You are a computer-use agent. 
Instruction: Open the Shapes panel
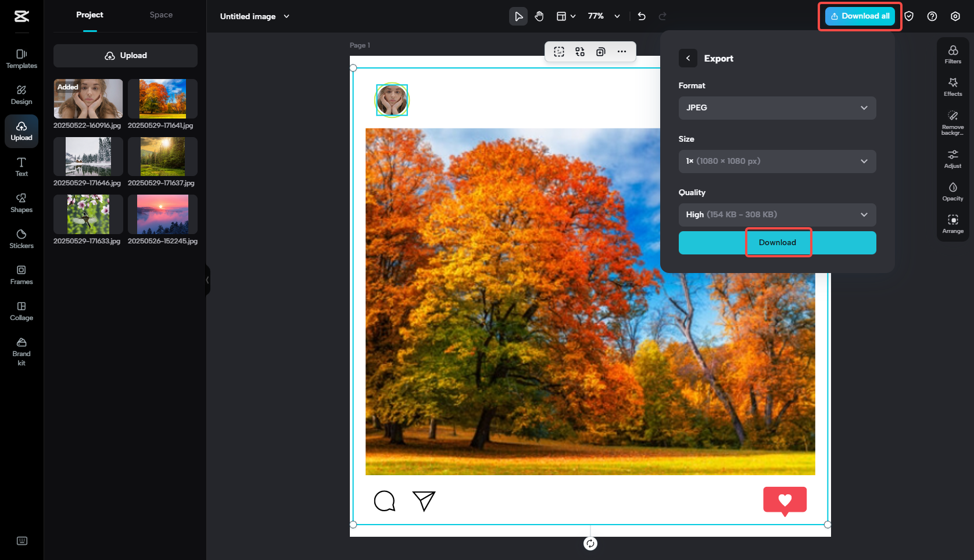(x=22, y=202)
